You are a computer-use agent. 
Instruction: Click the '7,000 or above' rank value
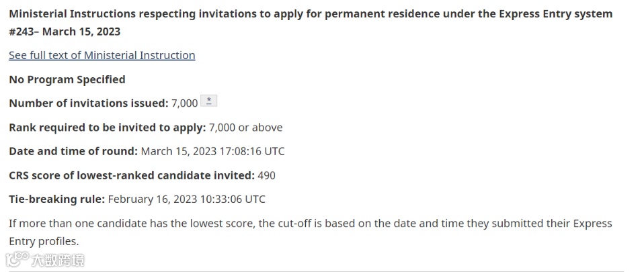tap(246, 128)
